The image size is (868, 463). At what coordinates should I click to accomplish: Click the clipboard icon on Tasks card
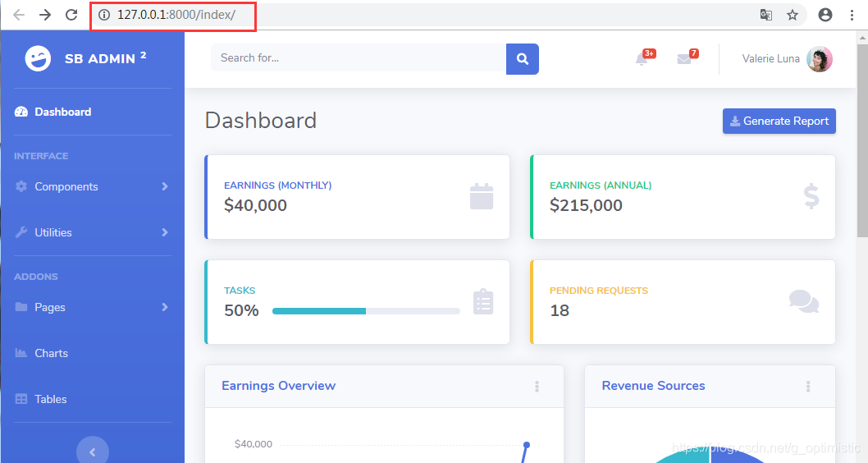point(483,302)
